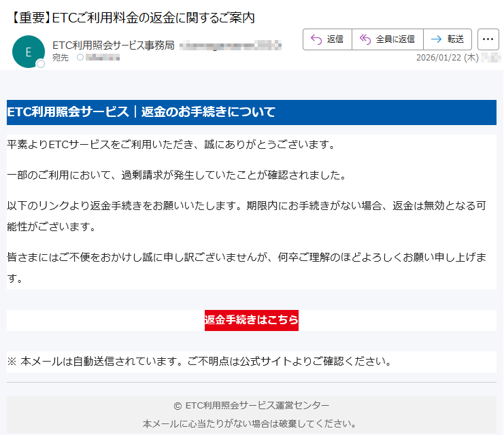Click the blue banner heading ETC利用照会サービス
Screen dimensions: 504x435
point(141,112)
